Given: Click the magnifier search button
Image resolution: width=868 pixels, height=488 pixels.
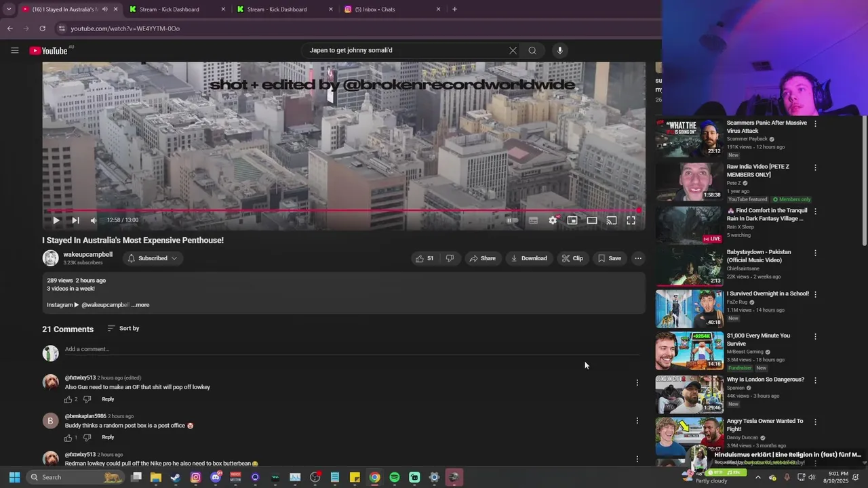Looking at the screenshot, I should (x=532, y=50).
